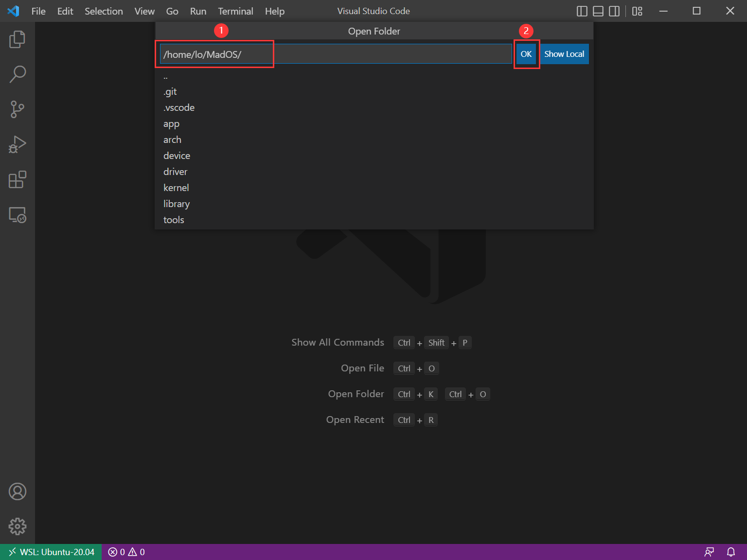The image size is (747, 560).
Task: Click the WSL: Ubuntu-20.04 remote indicator
Action: (x=51, y=552)
